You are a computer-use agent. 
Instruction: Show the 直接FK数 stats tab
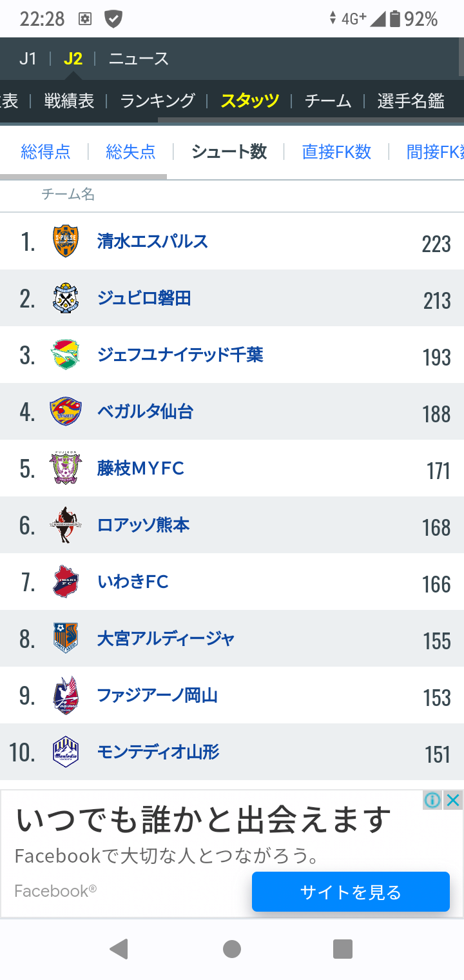click(x=336, y=152)
